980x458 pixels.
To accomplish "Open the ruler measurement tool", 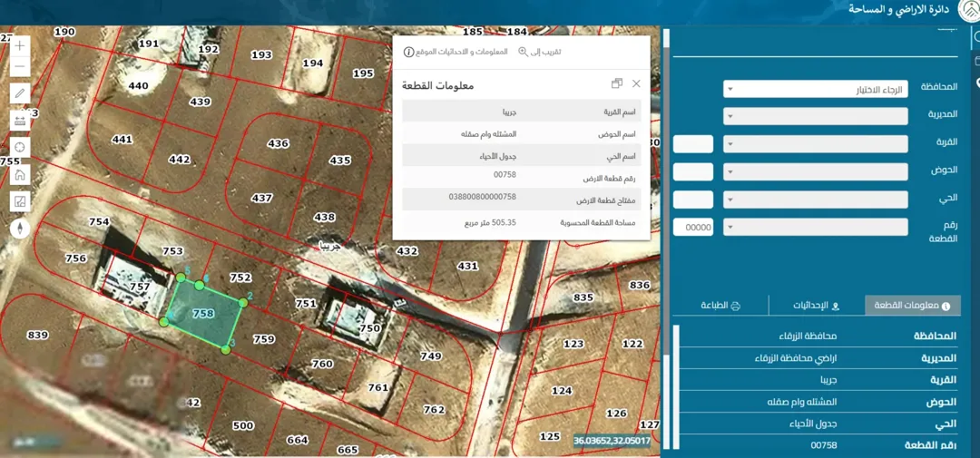I will pyautogui.click(x=20, y=121).
